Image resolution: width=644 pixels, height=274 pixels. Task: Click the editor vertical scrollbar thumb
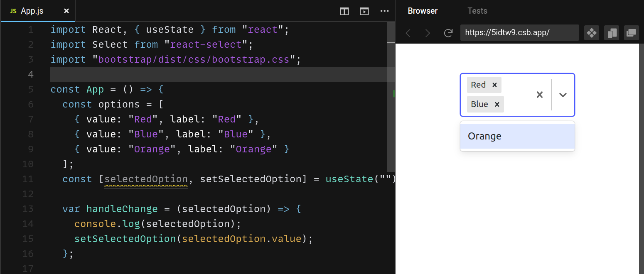coord(391,98)
